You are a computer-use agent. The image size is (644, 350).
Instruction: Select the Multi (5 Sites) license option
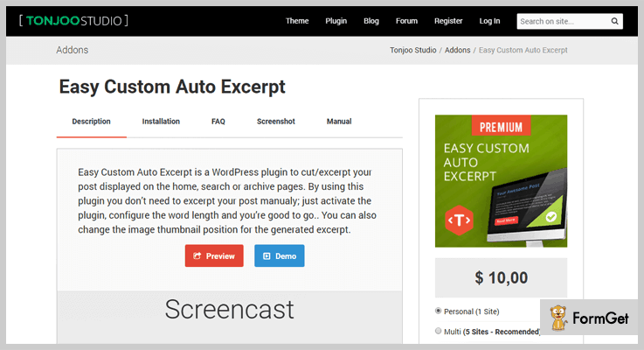point(439,331)
